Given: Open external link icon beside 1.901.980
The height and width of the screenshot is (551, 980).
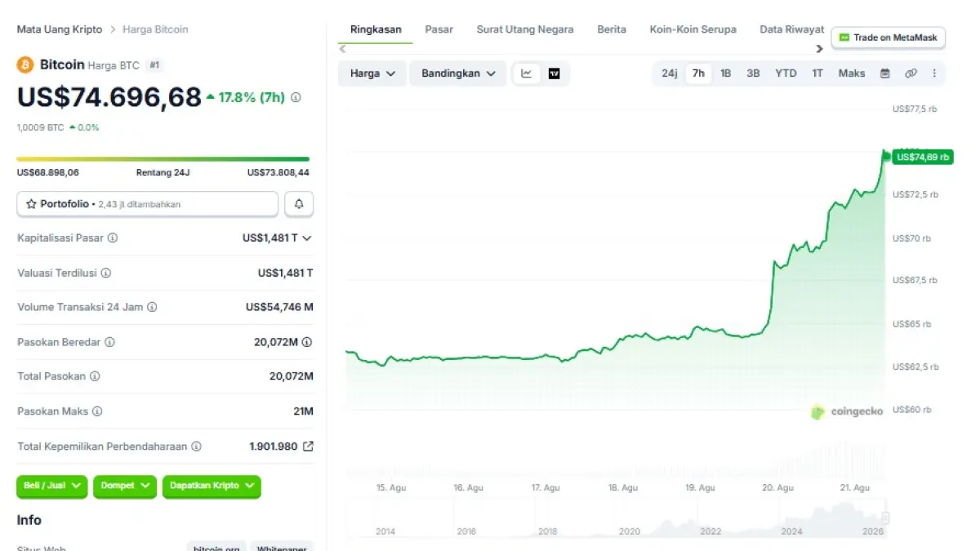Looking at the screenshot, I should (308, 447).
